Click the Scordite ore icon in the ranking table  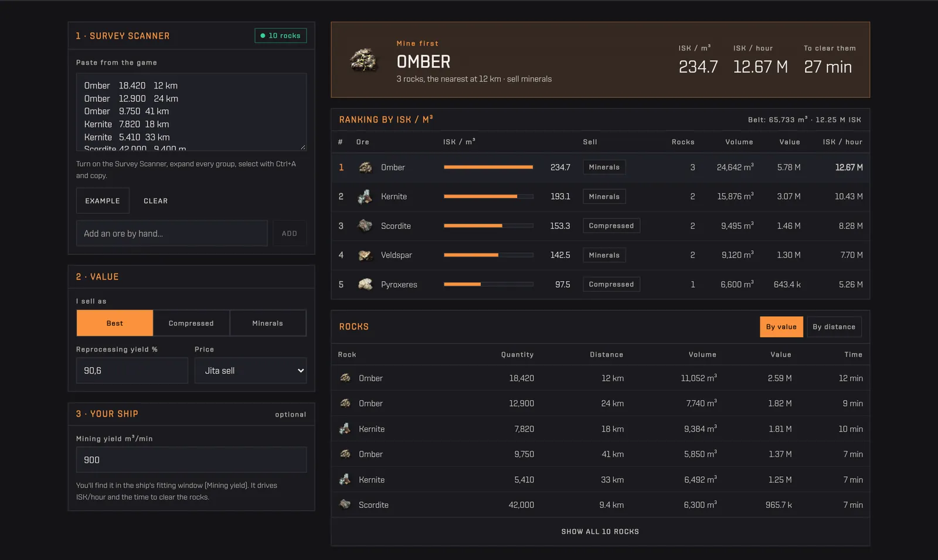pyautogui.click(x=365, y=226)
